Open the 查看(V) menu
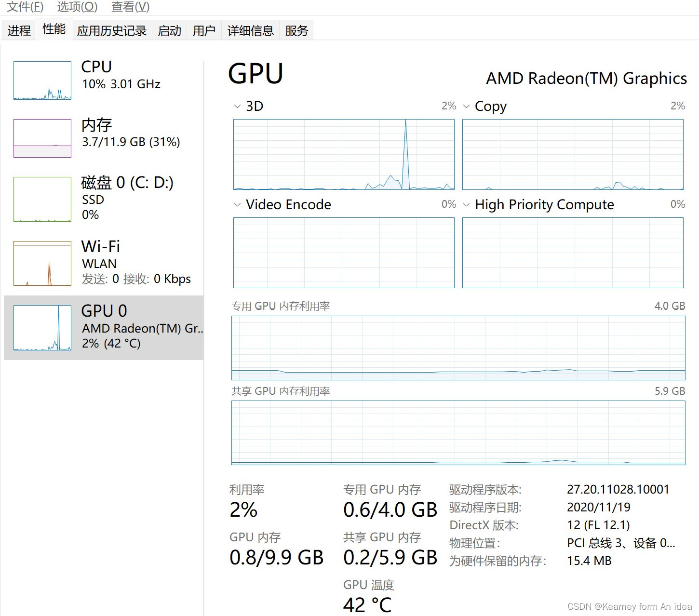 (130, 7)
